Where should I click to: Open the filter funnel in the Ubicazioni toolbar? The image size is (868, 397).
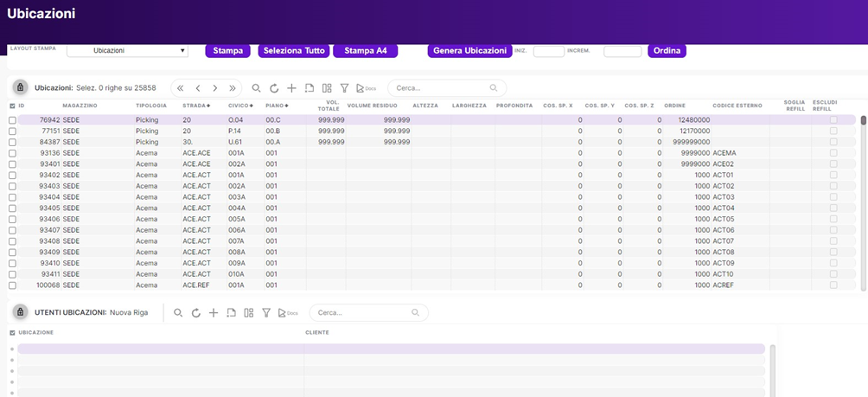pyautogui.click(x=344, y=88)
